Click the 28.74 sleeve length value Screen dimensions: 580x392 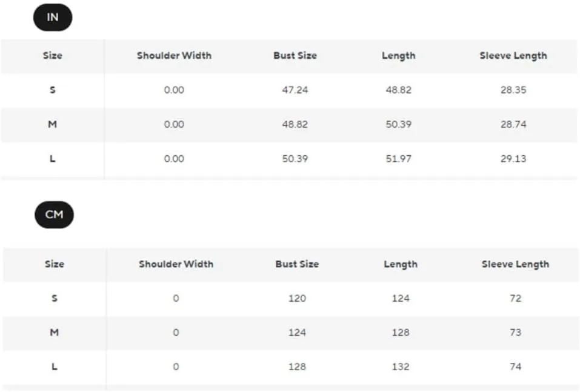(x=513, y=124)
